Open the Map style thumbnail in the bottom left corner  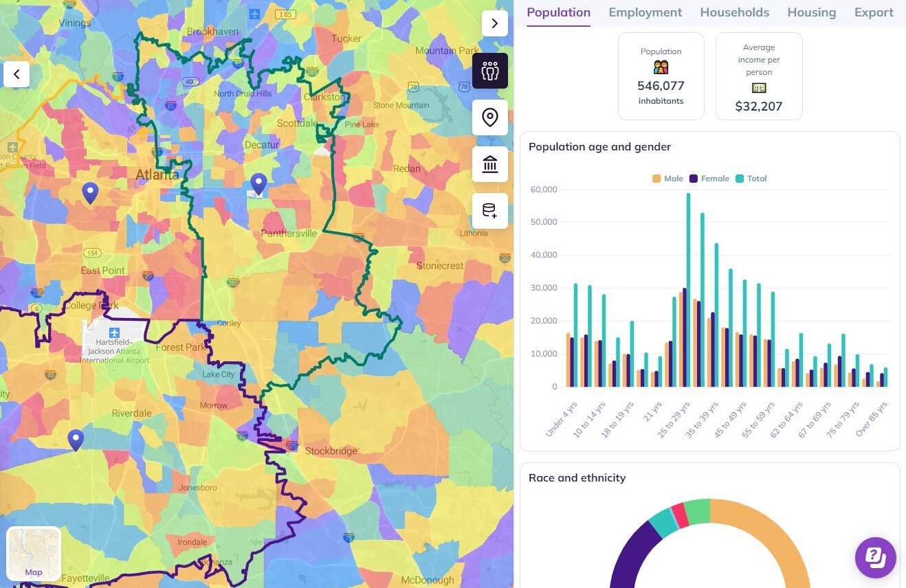coord(33,553)
